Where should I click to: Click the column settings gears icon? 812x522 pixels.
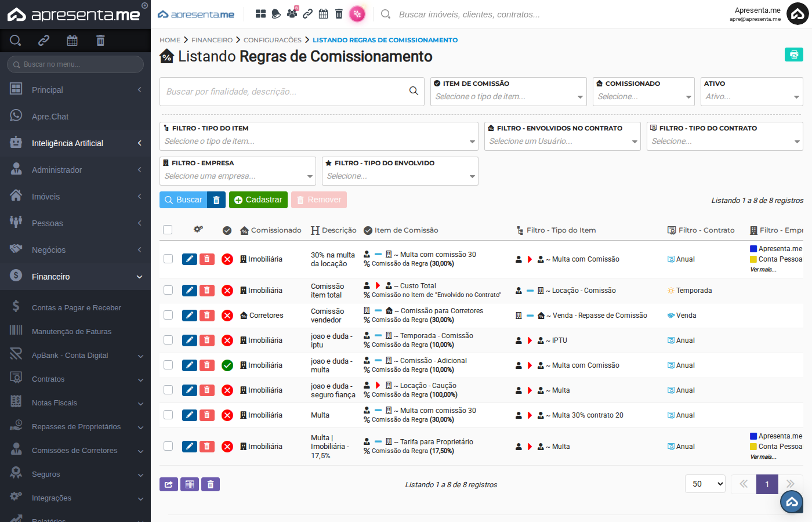coord(198,230)
